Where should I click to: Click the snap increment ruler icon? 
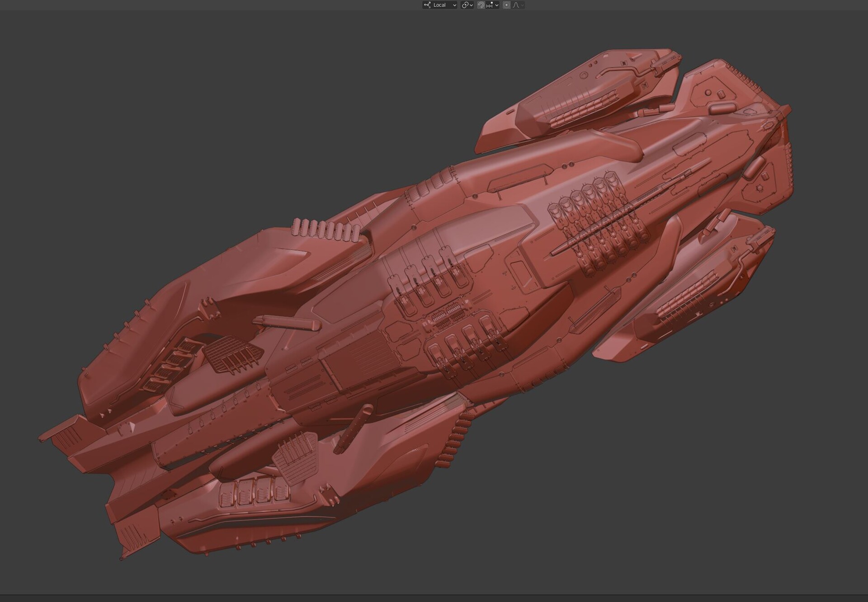(490, 5)
